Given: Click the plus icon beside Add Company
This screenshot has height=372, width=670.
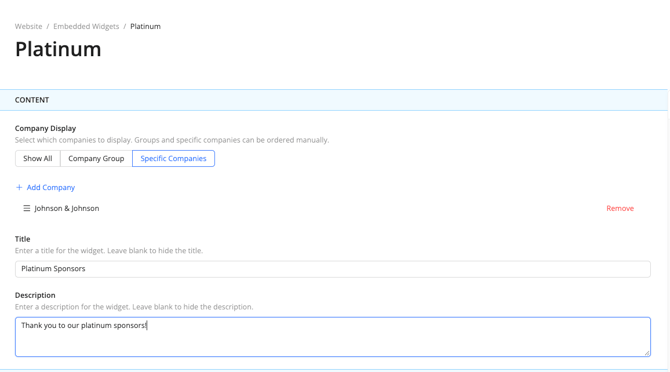Looking at the screenshot, I should (x=19, y=187).
